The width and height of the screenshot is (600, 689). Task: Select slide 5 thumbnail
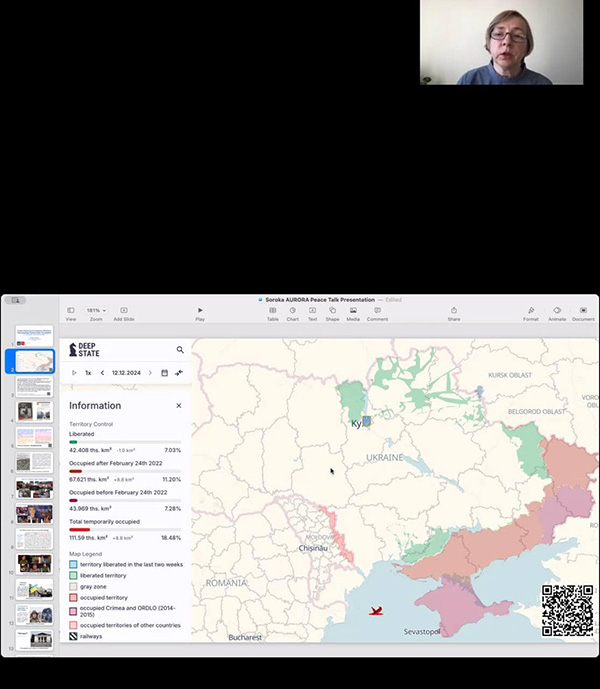click(34, 437)
